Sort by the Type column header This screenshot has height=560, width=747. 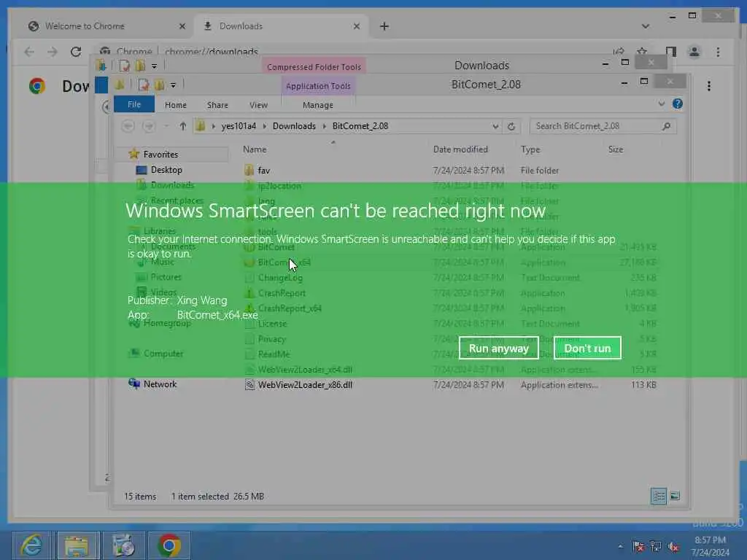point(530,149)
